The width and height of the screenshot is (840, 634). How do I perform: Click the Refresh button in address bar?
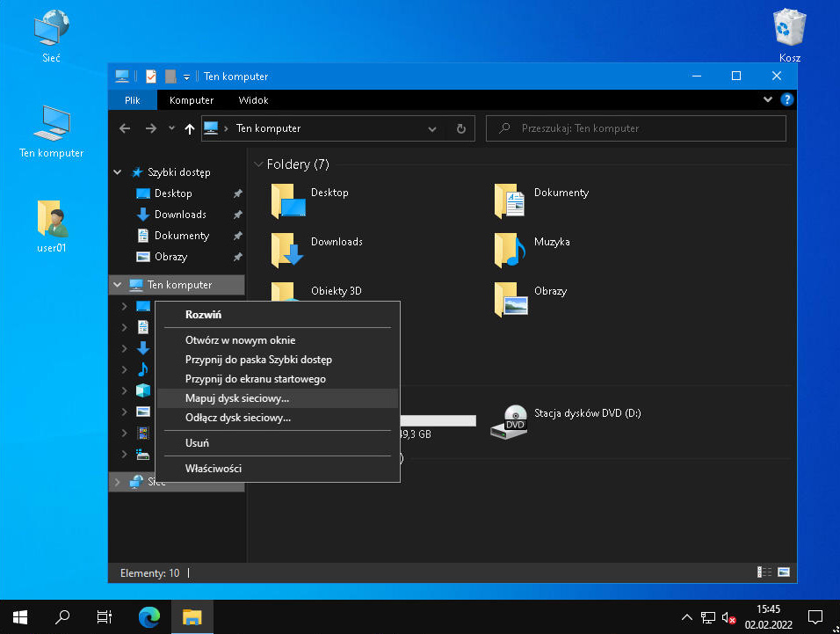click(460, 128)
